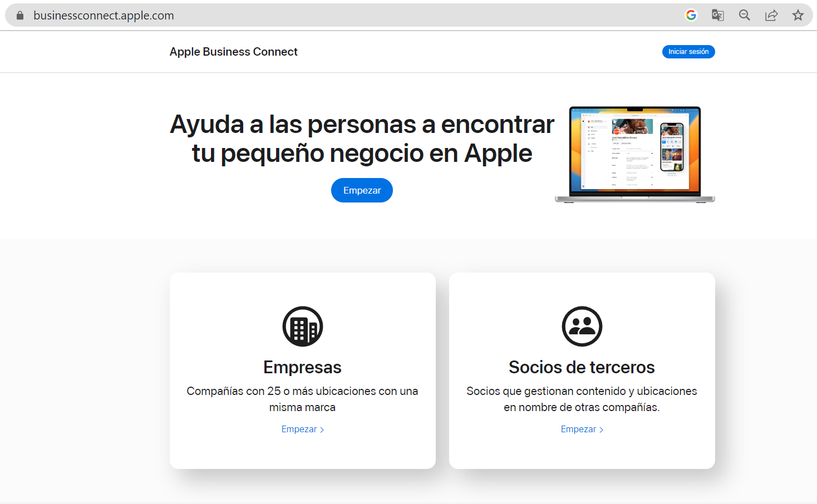817x504 pixels.
Task: Click the 'Ayuda a las personas' headline
Action: click(x=362, y=139)
